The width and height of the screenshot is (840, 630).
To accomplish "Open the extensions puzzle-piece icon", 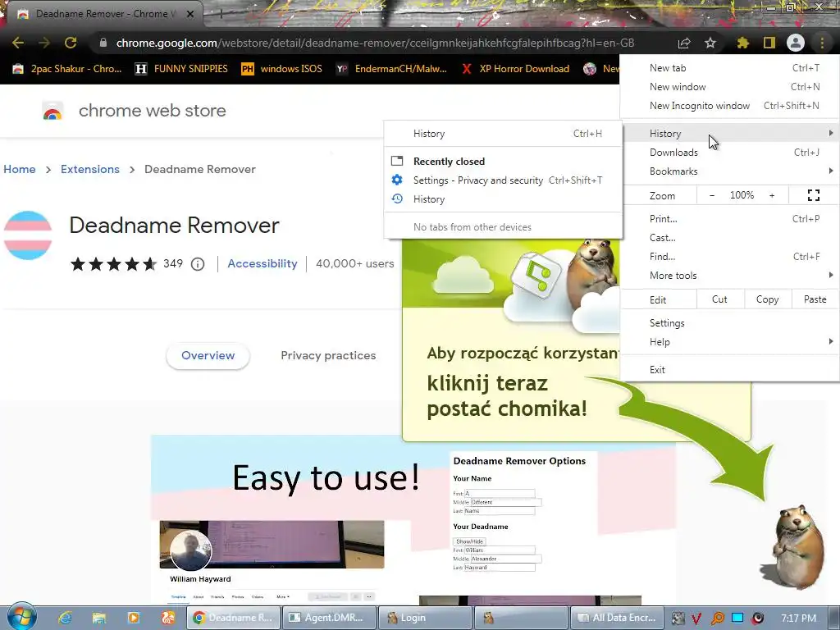I will (742, 43).
